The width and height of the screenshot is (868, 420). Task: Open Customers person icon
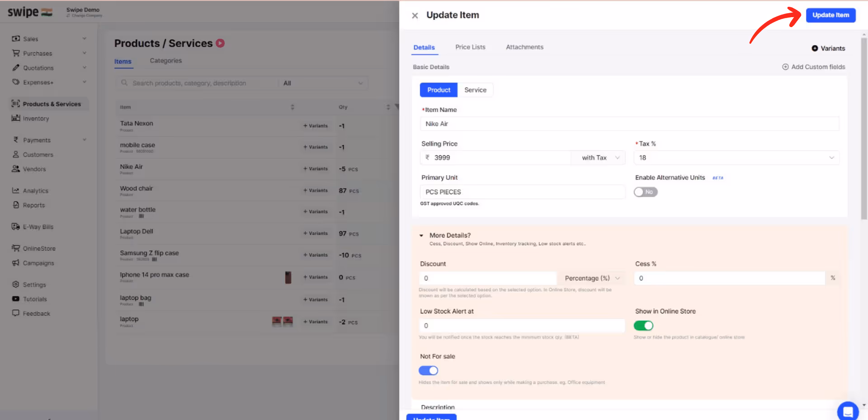tap(16, 154)
